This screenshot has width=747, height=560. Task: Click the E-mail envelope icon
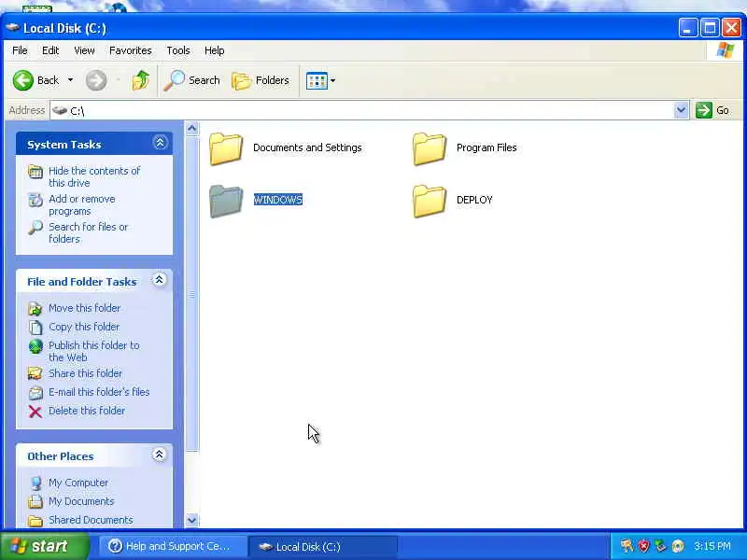pyautogui.click(x=35, y=393)
